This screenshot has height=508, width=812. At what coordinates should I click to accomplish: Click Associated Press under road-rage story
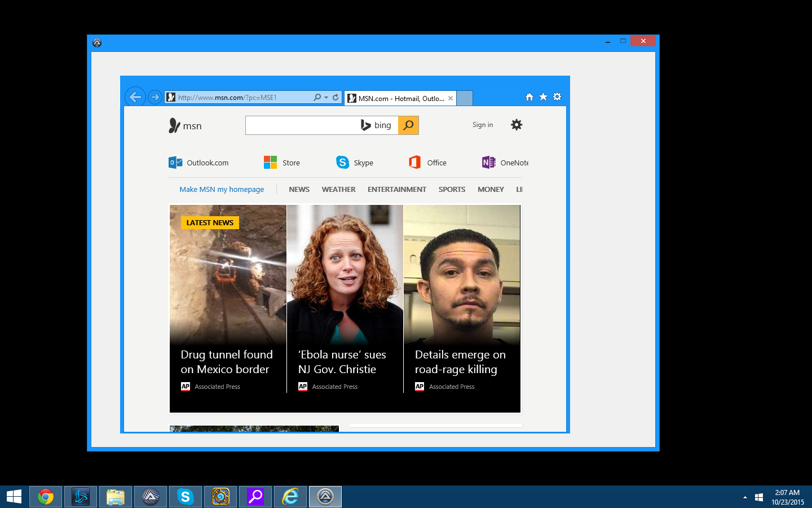coord(451,387)
